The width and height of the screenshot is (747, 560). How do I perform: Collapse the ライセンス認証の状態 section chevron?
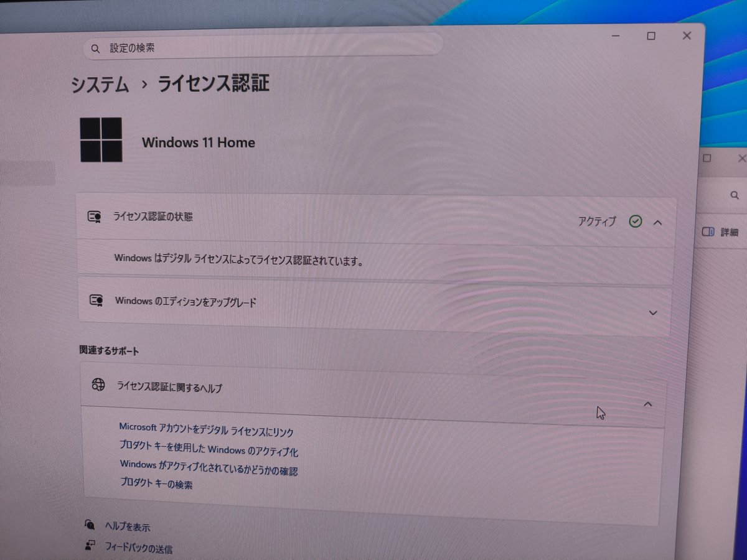click(657, 222)
